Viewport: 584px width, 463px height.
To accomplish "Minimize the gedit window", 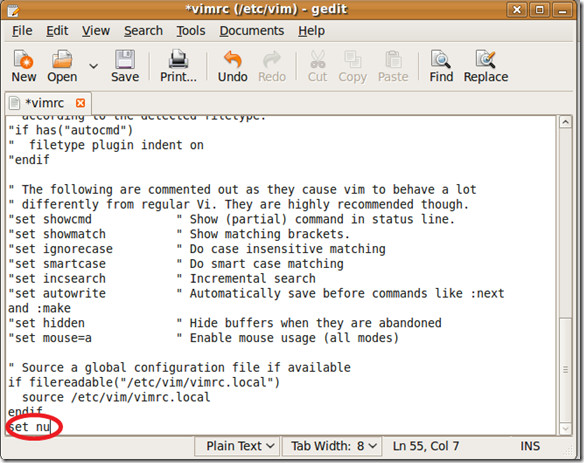I will pos(562,10).
